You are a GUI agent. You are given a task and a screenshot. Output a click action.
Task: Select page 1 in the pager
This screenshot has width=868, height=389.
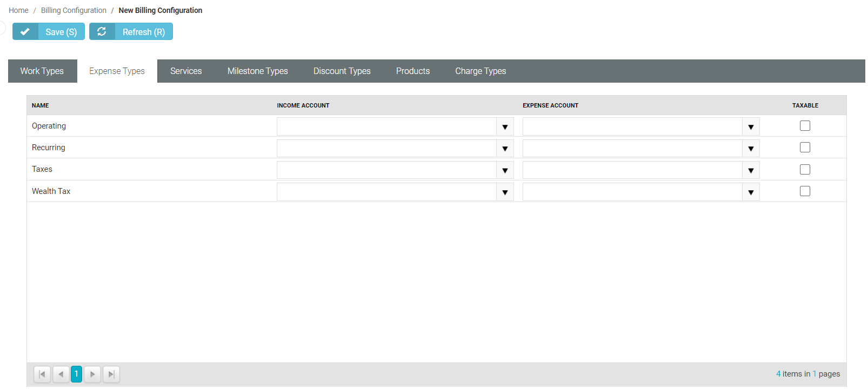(76, 374)
